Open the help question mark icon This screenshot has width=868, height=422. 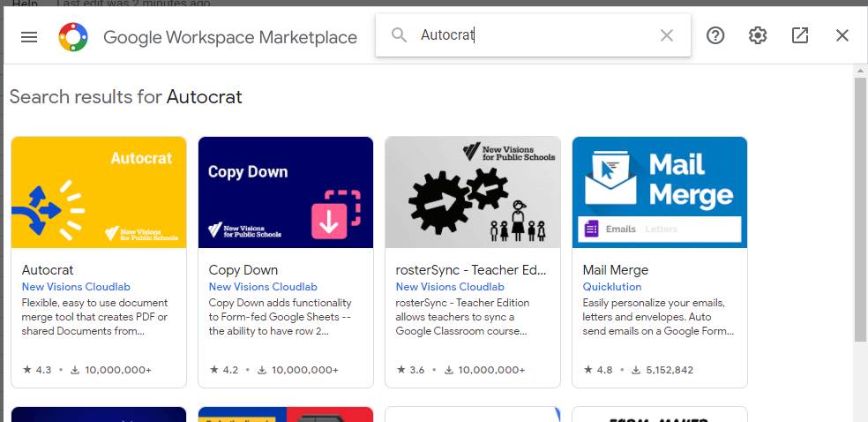click(715, 35)
